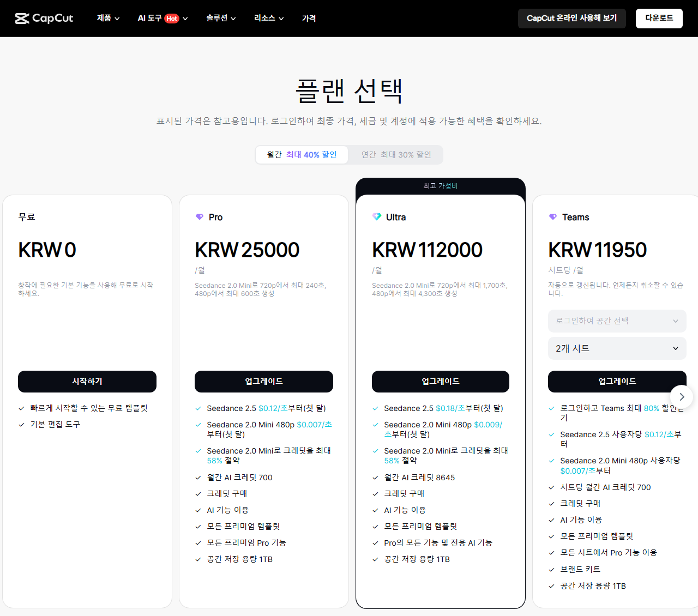
Task: Click the 최고 가성비 banner label
Action: [441, 186]
